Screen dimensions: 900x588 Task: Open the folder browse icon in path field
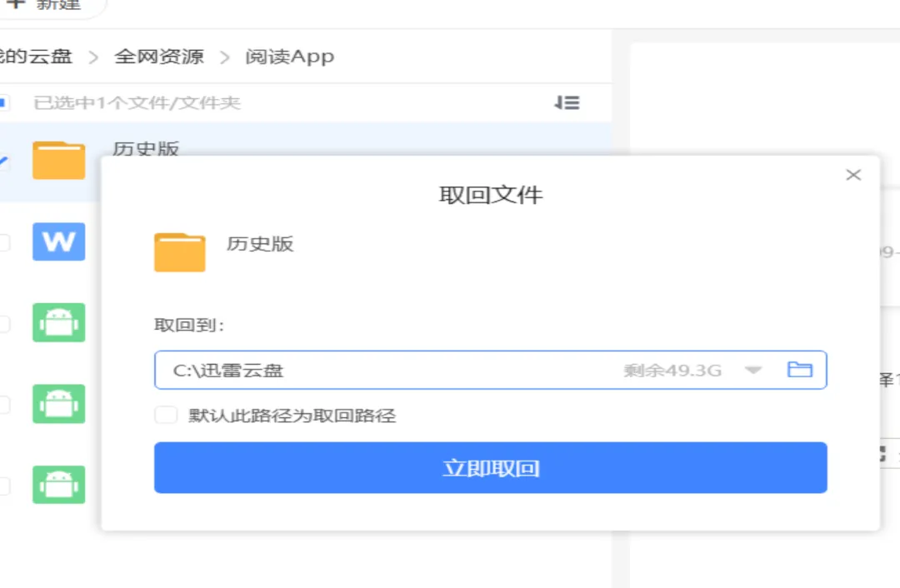799,370
